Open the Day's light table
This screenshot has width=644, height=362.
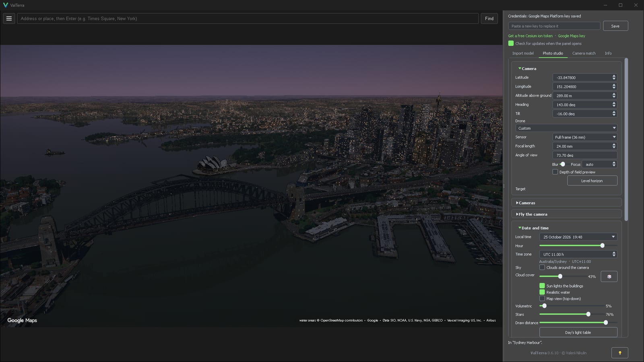tap(578, 332)
